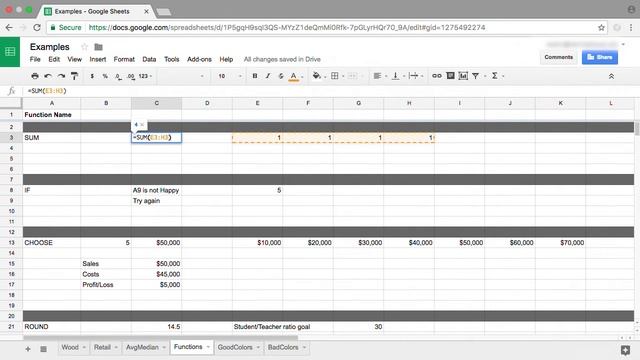The width and height of the screenshot is (640, 360).
Task: Reload the page in browser
Action: [x=37, y=28]
